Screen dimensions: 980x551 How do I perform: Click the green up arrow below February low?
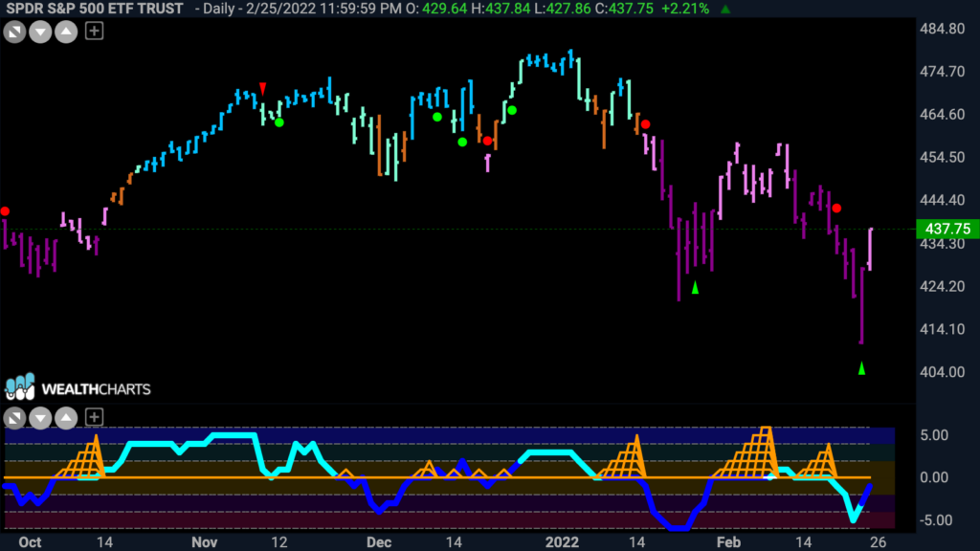862,368
